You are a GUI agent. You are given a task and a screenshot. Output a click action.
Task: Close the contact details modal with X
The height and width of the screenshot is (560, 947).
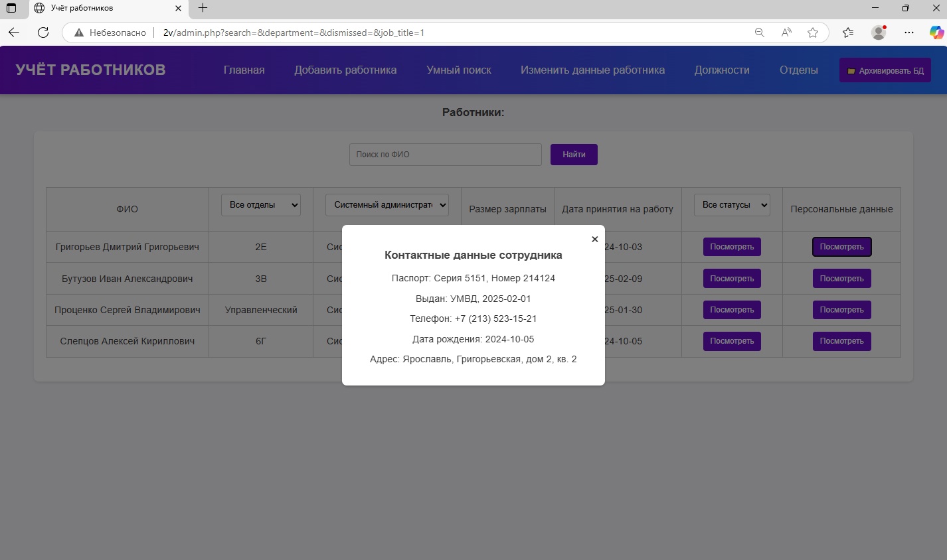(594, 240)
